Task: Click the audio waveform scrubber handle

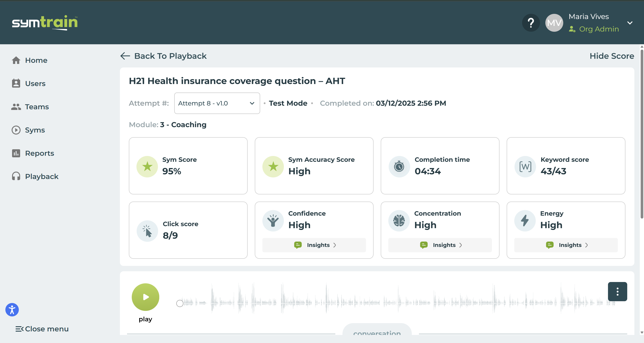Action: 179,303
